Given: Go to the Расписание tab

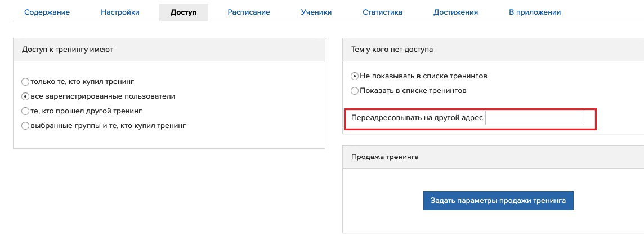Looking at the screenshot, I should 249,12.
